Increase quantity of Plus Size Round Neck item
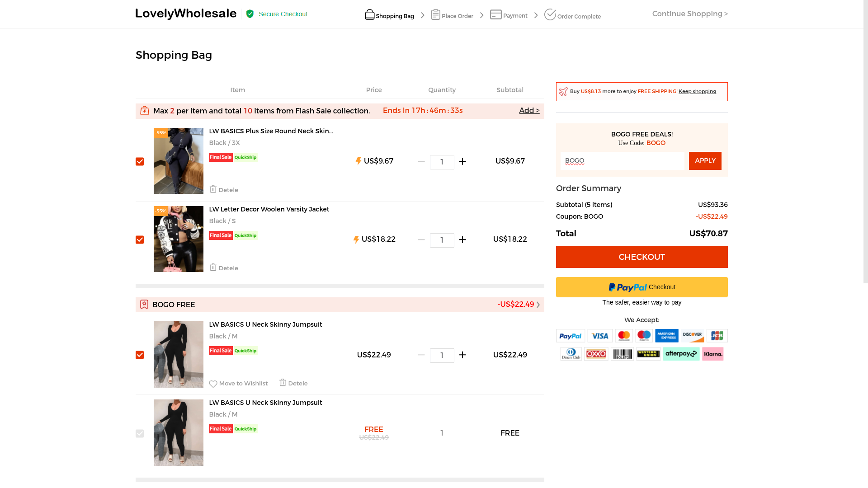 click(x=462, y=162)
